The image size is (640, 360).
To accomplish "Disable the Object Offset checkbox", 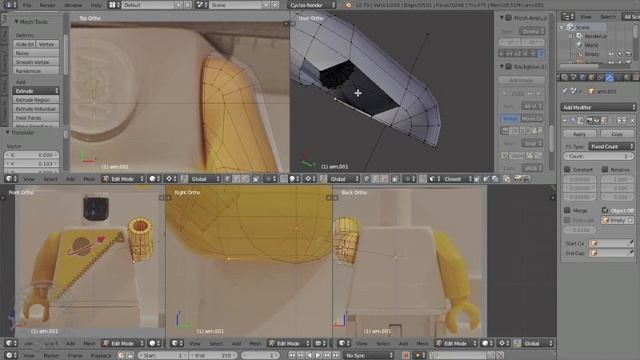I will (605, 210).
